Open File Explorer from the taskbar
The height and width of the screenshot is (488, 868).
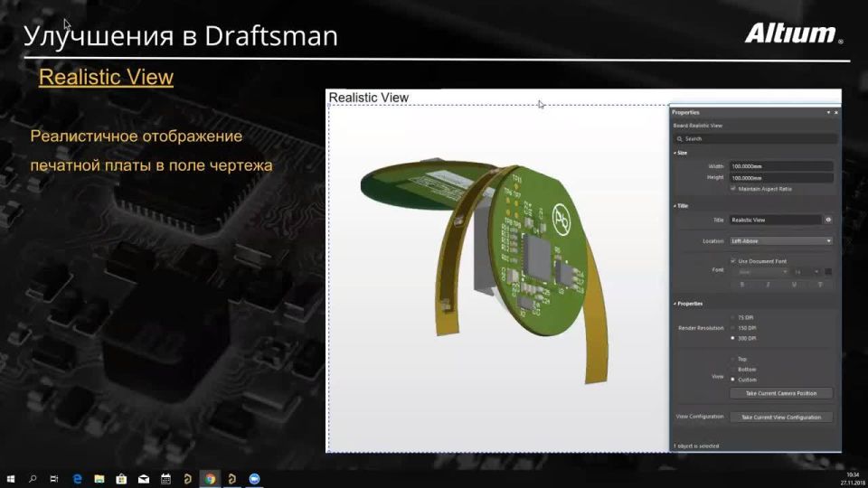99,479
